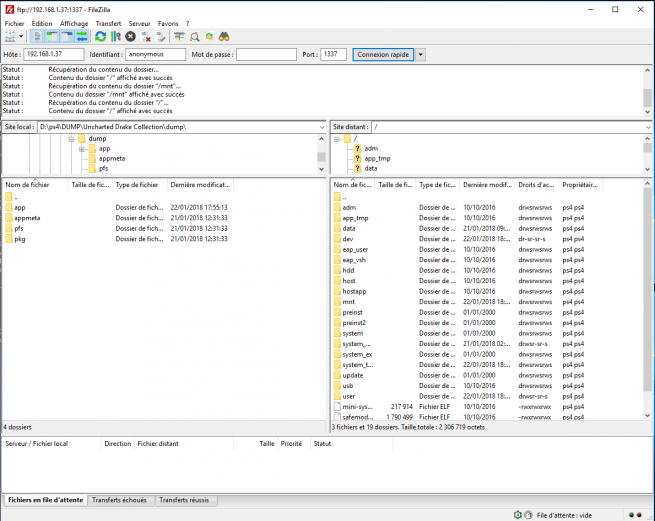
Task: Sort remote files by Propriétaire column
Action: click(580, 185)
